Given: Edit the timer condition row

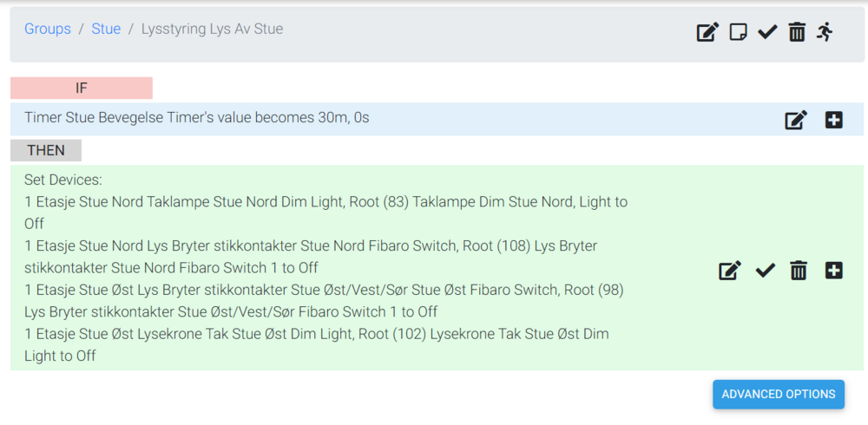Looking at the screenshot, I should point(796,121).
